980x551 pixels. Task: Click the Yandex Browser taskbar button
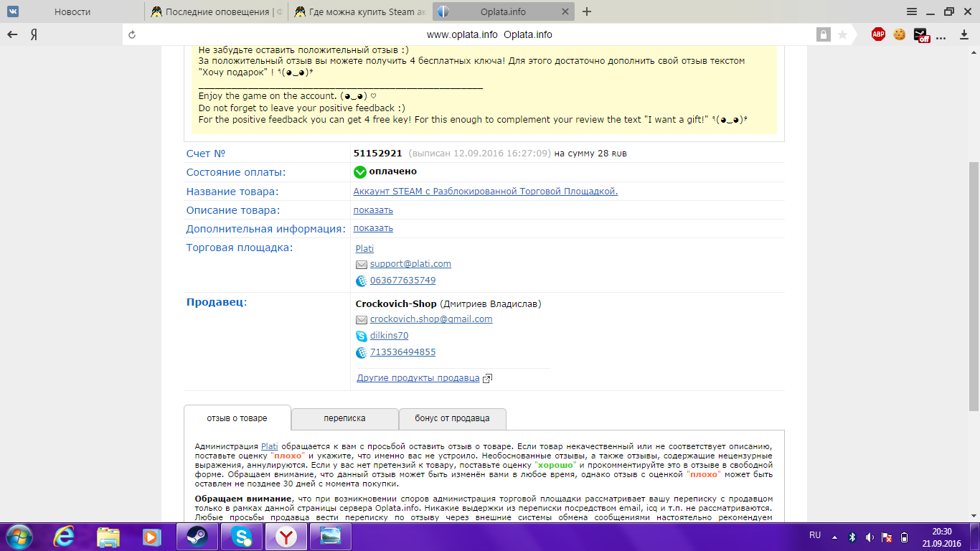(286, 536)
